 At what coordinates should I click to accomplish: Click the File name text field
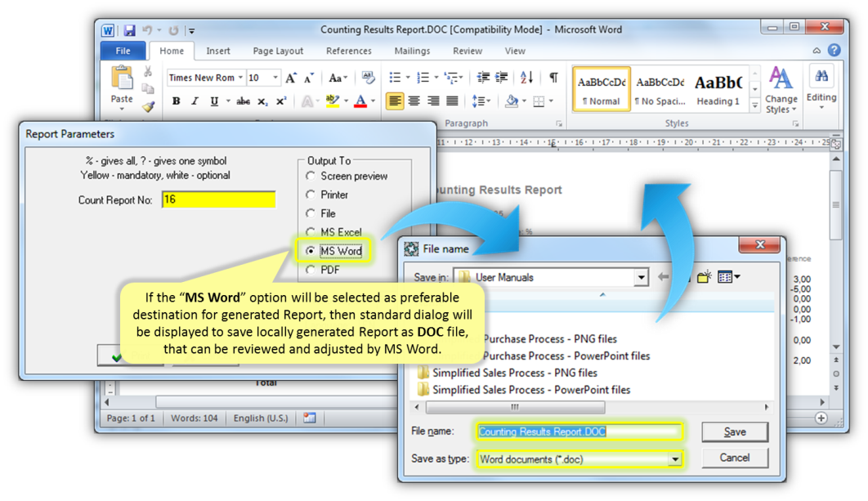(579, 432)
